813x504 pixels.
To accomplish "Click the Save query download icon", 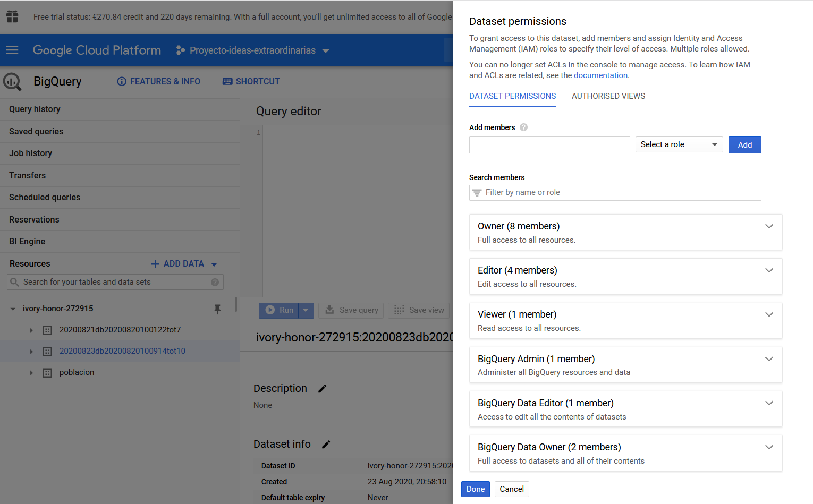I will [x=329, y=310].
